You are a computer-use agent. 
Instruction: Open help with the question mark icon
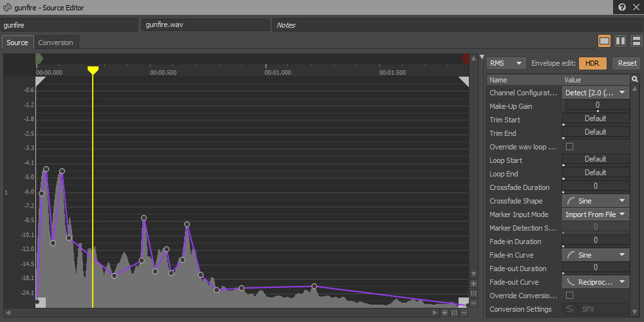click(x=622, y=7)
